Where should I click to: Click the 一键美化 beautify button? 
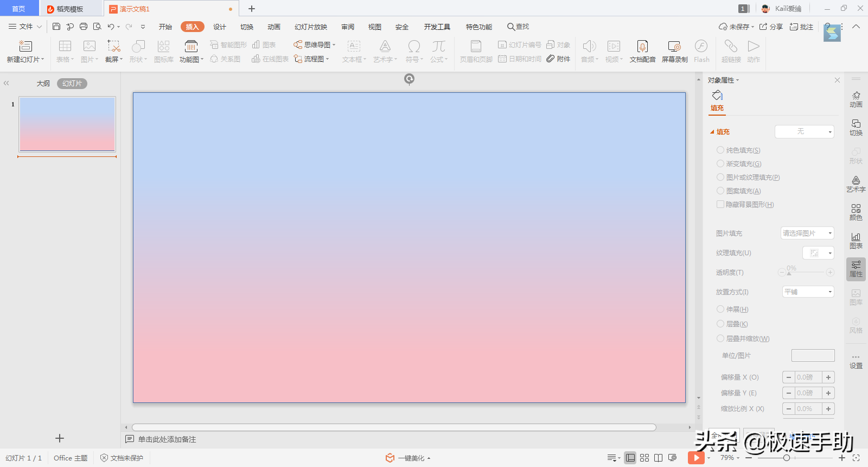pyautogui.click(x=408, y=458)
